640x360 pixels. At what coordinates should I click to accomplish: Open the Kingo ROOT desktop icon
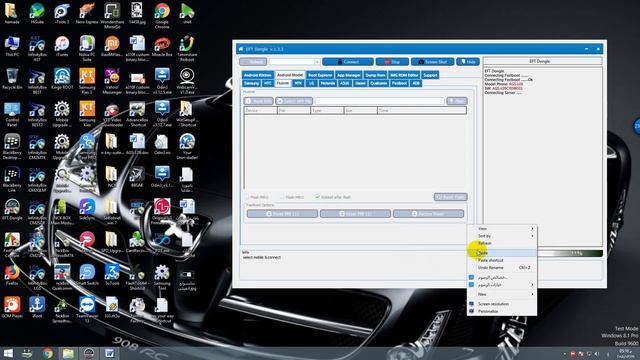tap(62, 79)
